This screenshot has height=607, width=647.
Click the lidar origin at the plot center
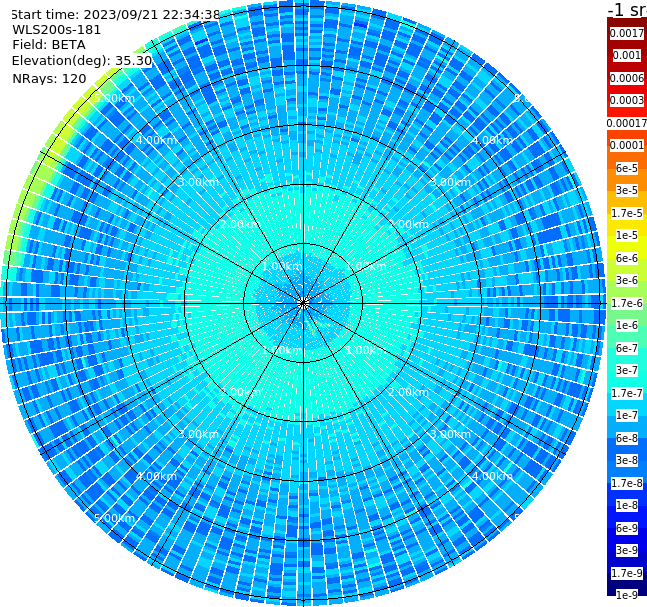pyautogui.click(x=303, y=304)
